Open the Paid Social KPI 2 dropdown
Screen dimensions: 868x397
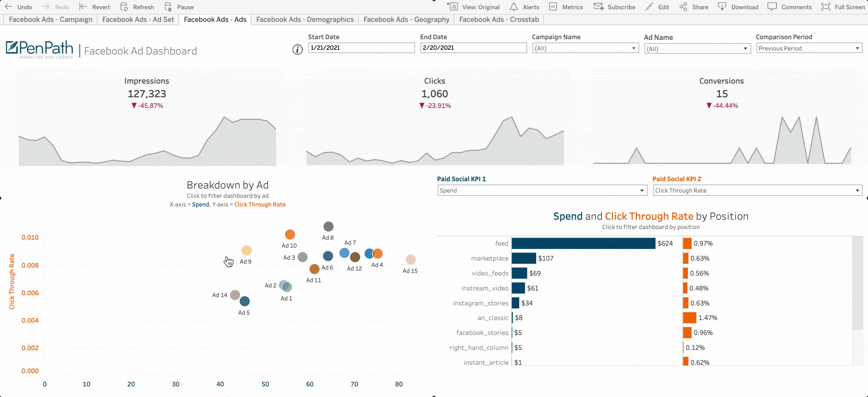[757, 190]
